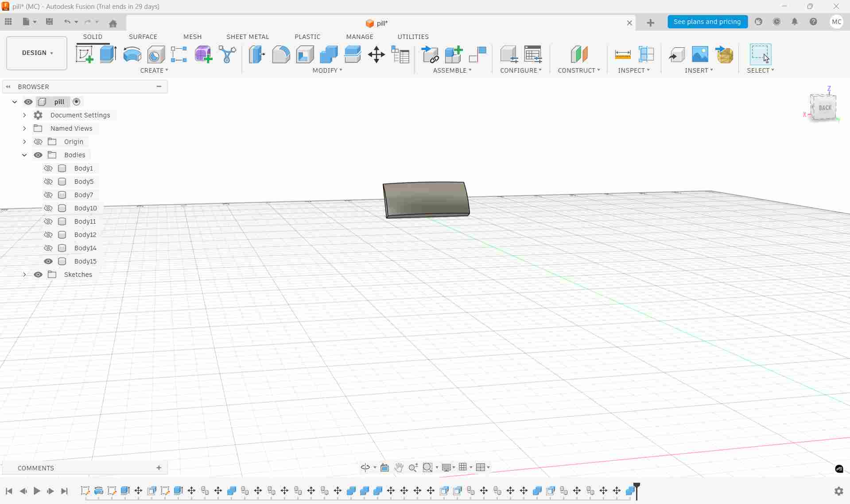Open the UTILITIES tab
Image resolution: width=850 pixels, height=504 pixels.
(x=413, y=37)
